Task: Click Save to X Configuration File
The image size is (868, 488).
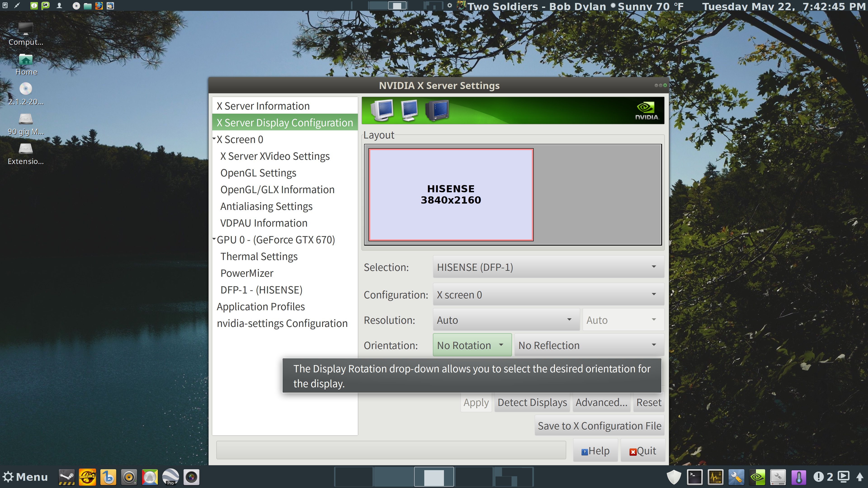Action: [x=599, y=426]
